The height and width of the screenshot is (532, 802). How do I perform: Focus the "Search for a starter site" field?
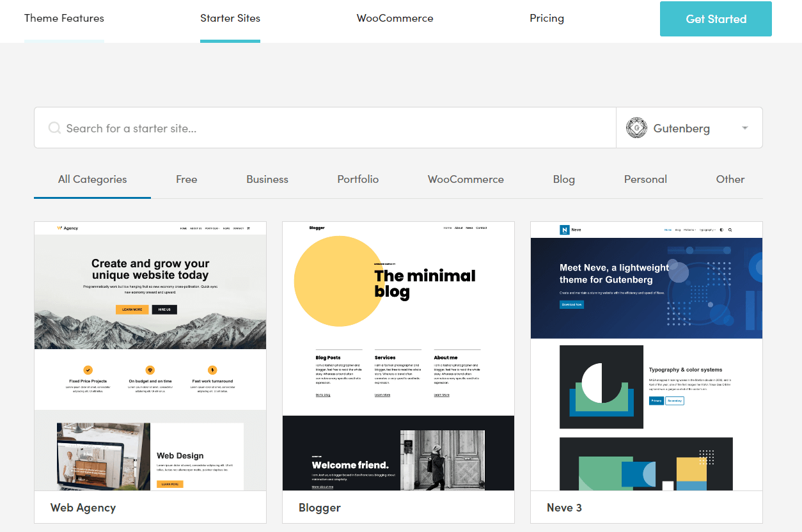coord(325,128)
